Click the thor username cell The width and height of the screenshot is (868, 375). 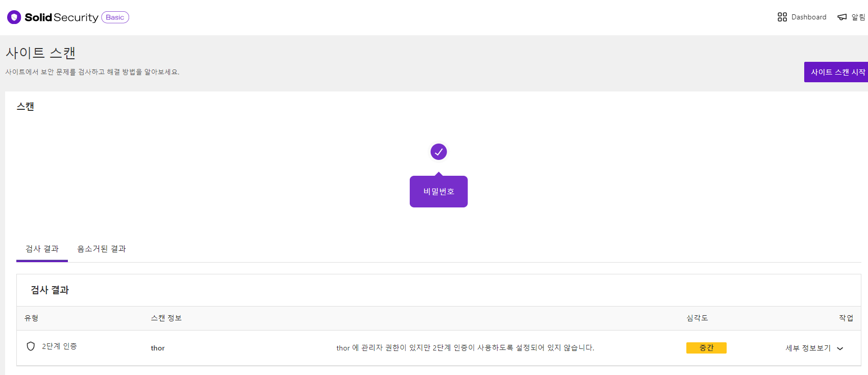click(158, 348)
